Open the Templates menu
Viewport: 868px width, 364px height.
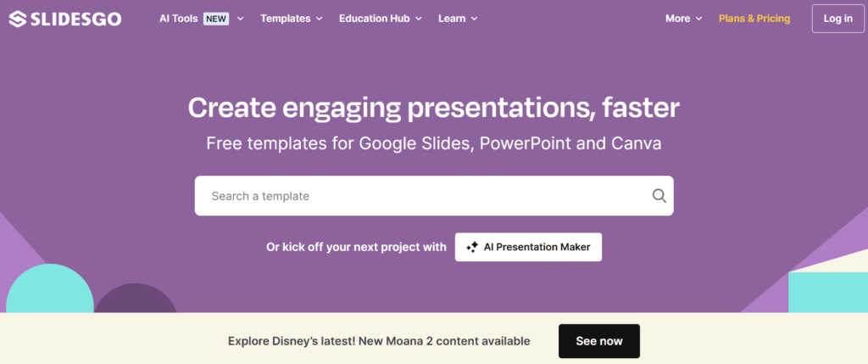click(285, 19)
